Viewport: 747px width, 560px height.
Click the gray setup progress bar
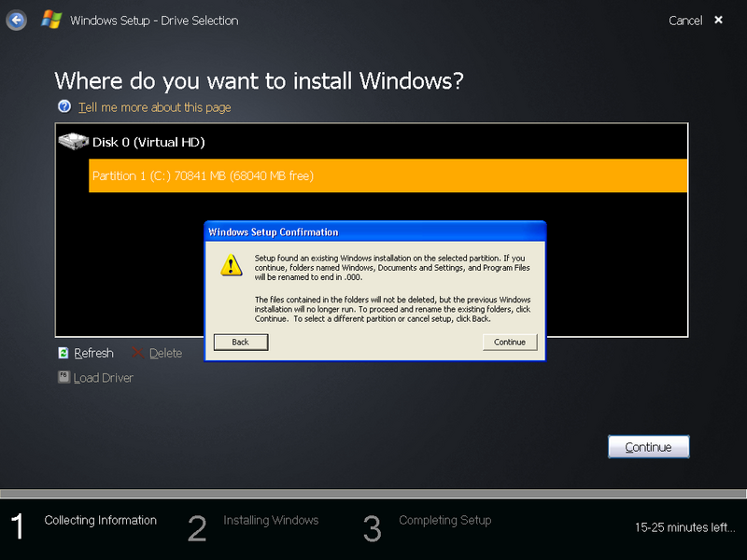coord(373,494)
